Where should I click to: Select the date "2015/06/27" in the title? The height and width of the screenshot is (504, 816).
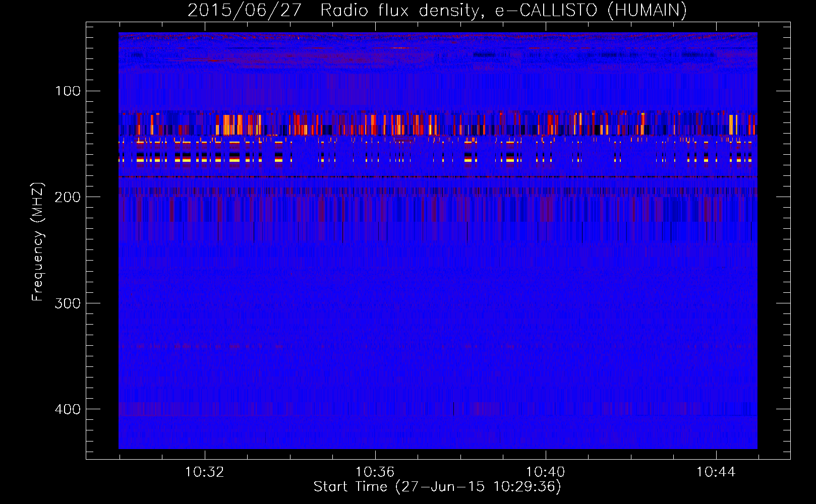click(245, 11)
